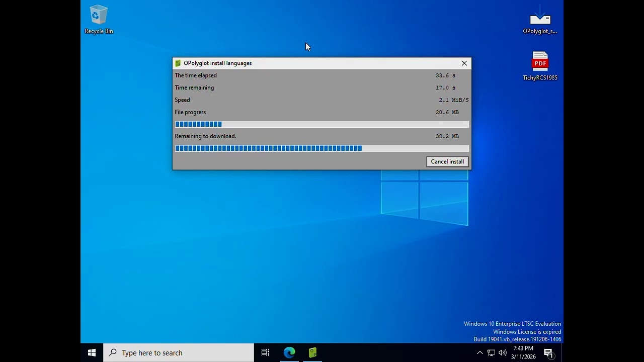Click the File progress bar
644x362 pixels.
(322, 124)
